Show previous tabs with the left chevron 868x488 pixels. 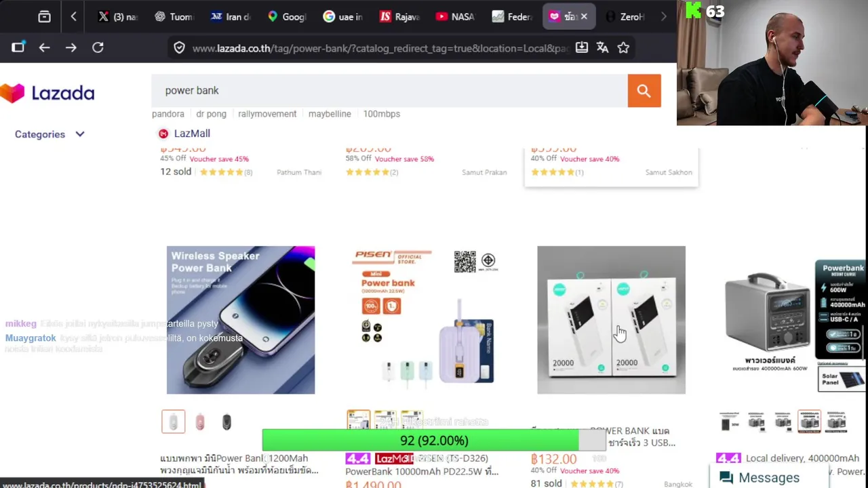pyautogui.click(x=73, y=16)
